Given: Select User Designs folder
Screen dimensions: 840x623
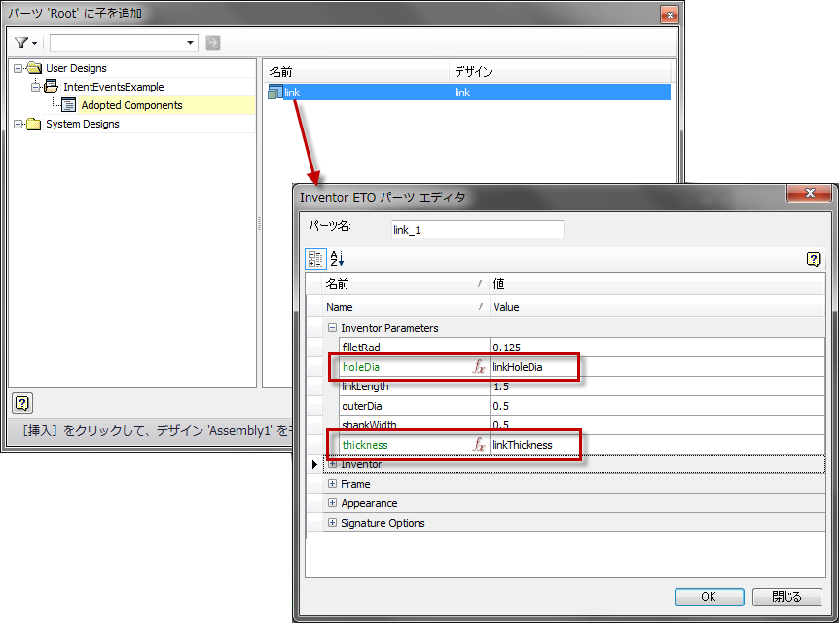Looking at the screenshot, I should pyautogui.click(x=76, y=68).
